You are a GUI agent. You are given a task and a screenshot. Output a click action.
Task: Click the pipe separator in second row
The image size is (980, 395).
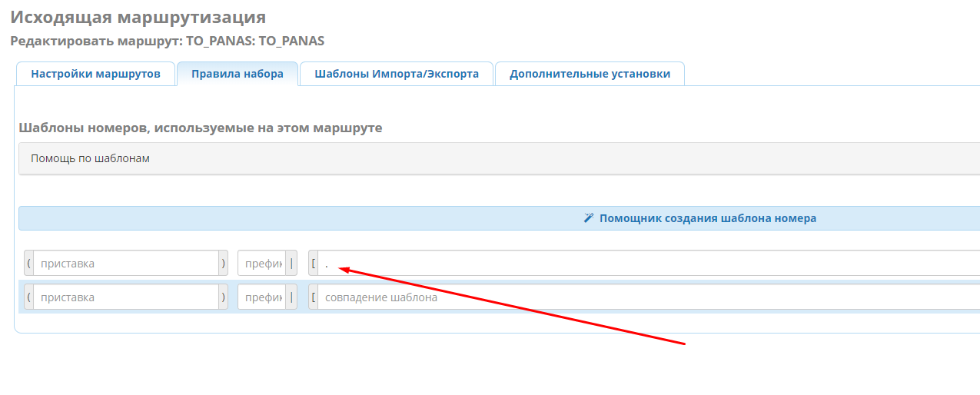coord(291,297)
